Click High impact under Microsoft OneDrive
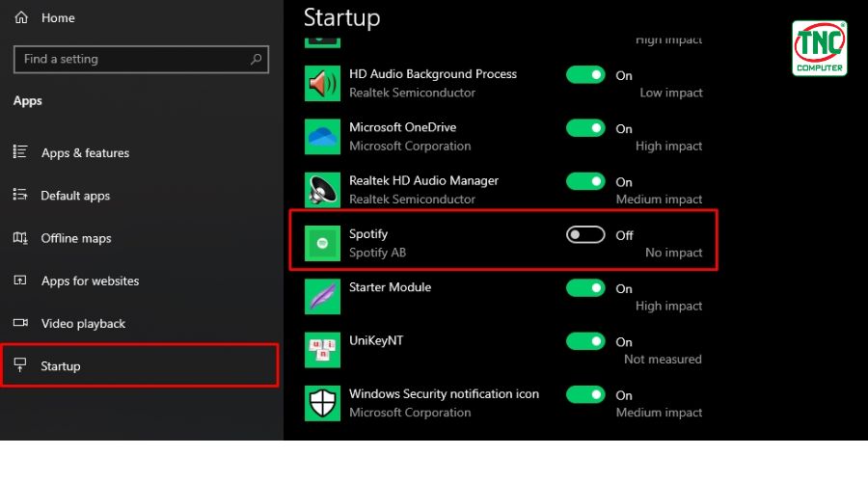Image resolution: width=868 pixels, height=482 pixels. pos(668,147)
